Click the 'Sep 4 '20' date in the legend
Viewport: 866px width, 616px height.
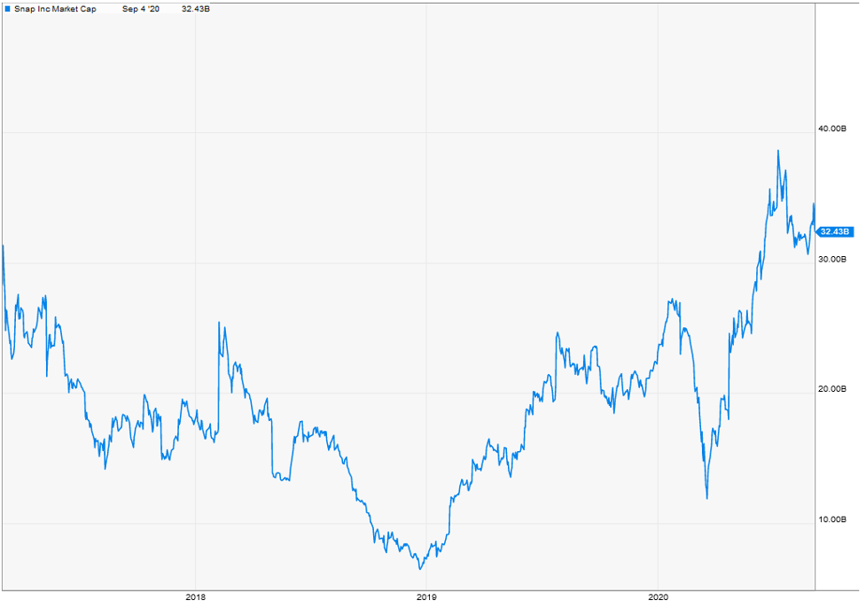coord(141,9)
